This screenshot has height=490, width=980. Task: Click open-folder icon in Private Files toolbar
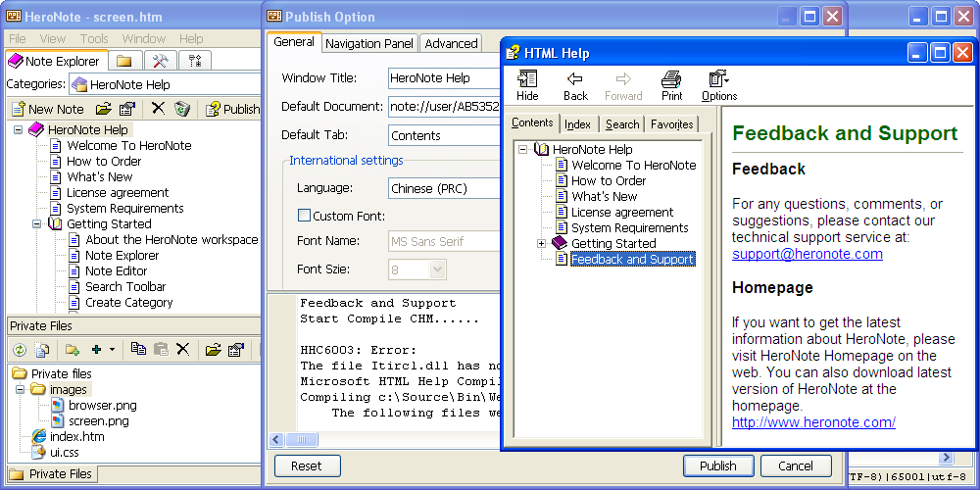213,350
